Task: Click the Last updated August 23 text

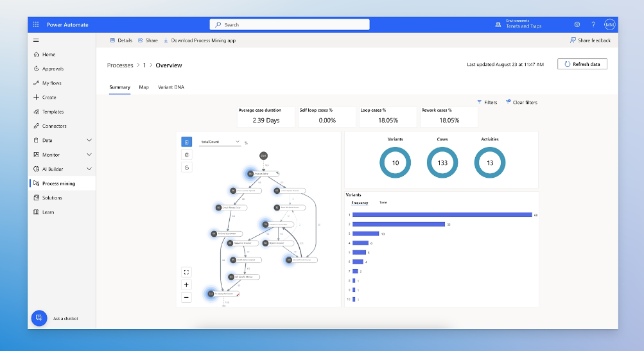Action: pyautogui.click(x=505, y=64)
